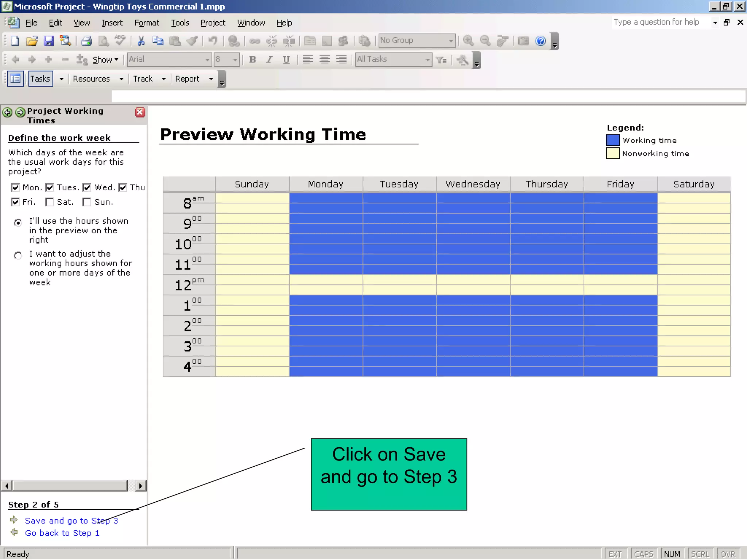Screen dimensions: 747x560
Task: Click the Bold formatting icon
Action: click(252, 60)
